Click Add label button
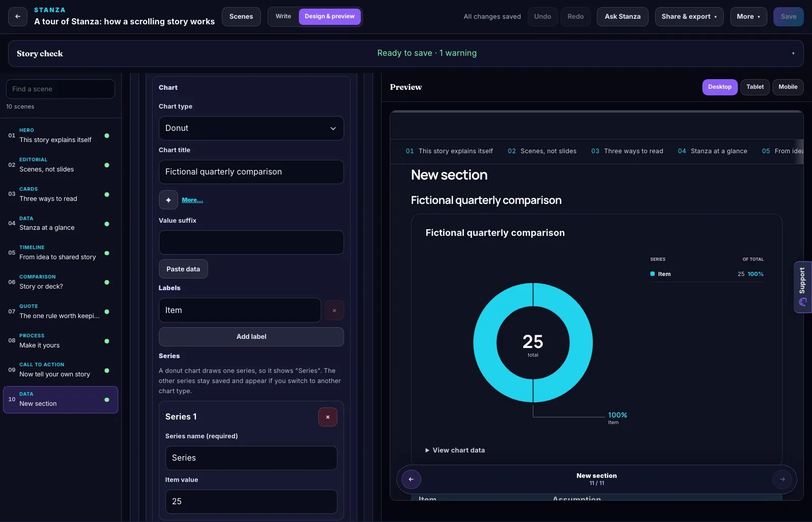Image resolution: width=812 pixels, height=522 pixels. pyautogui.click(x=251, y=337)
